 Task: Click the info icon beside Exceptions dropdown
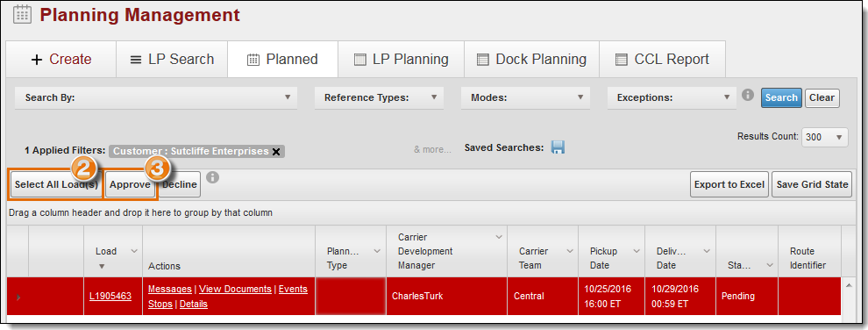pos(748,95)
